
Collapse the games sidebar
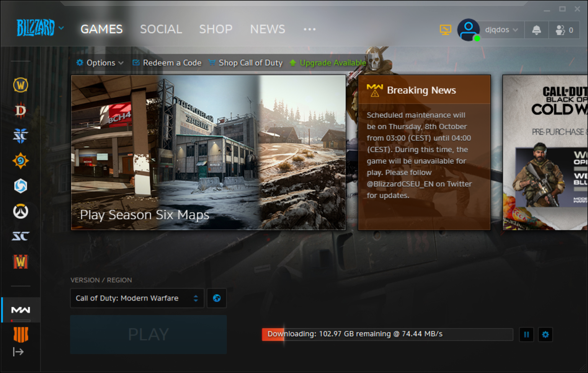click(x=18, y=352)
